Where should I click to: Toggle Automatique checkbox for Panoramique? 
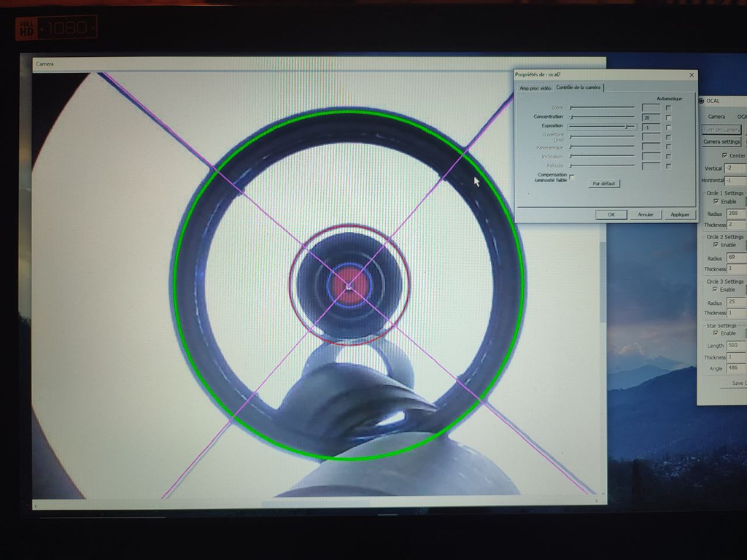tap(668, 147)
